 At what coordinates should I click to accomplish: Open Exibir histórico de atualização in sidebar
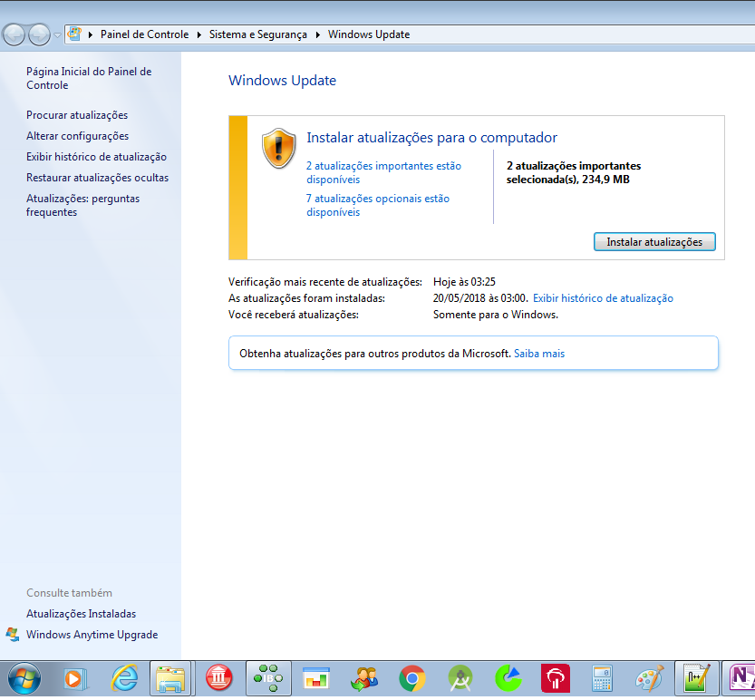96,157
